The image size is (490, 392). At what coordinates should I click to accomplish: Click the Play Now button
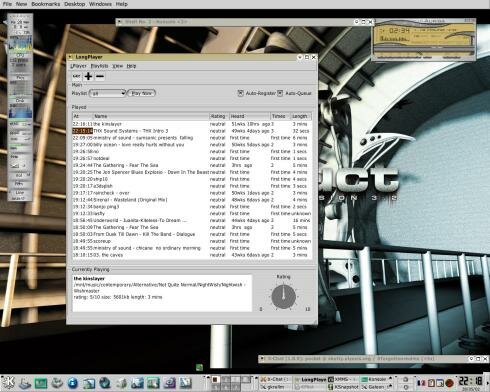pos(141,93)
